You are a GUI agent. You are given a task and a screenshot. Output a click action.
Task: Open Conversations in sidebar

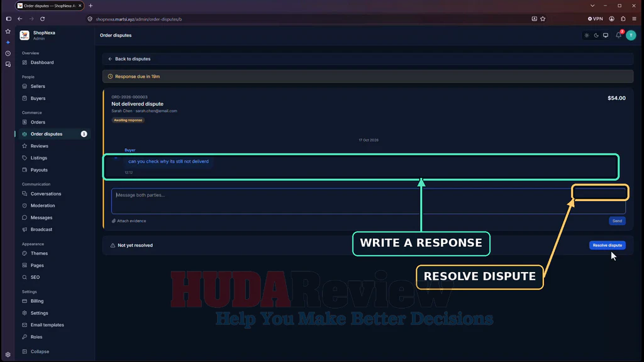pos(45,194)
